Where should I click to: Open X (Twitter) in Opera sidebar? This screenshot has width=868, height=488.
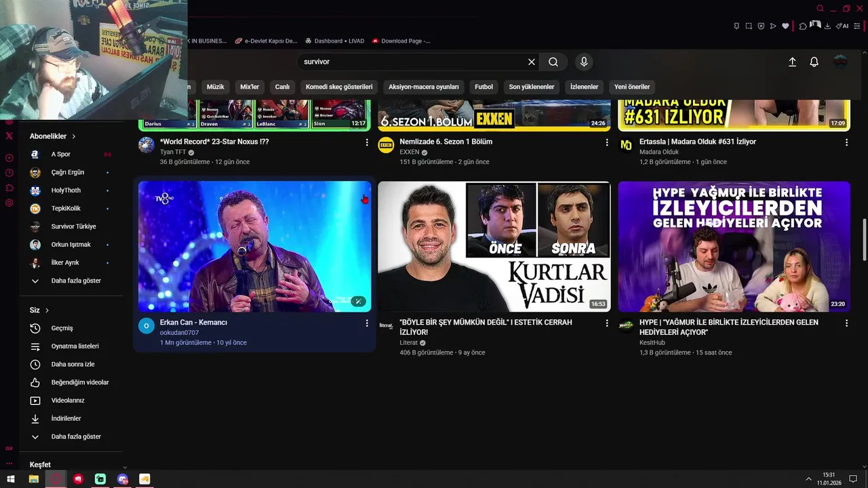pos(9,136)
